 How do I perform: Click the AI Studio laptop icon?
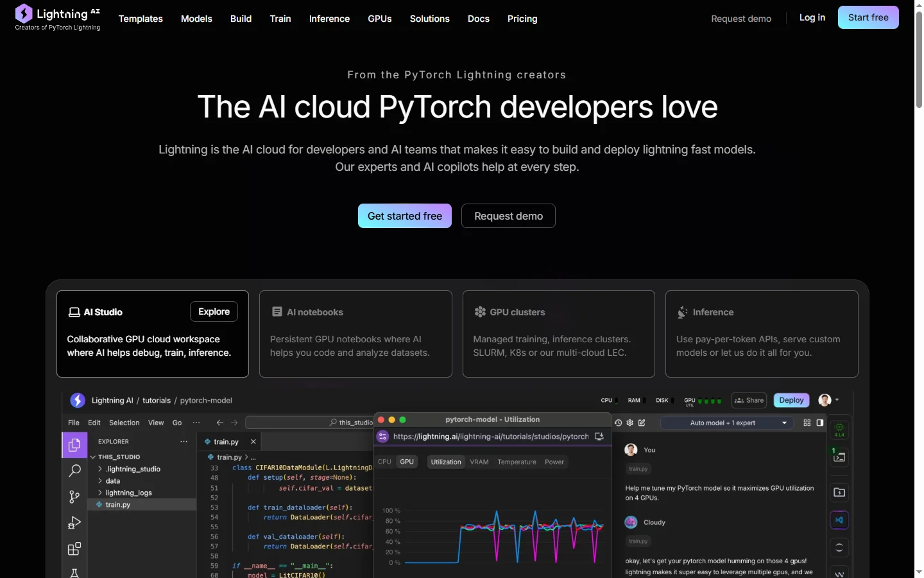[74, 312]
